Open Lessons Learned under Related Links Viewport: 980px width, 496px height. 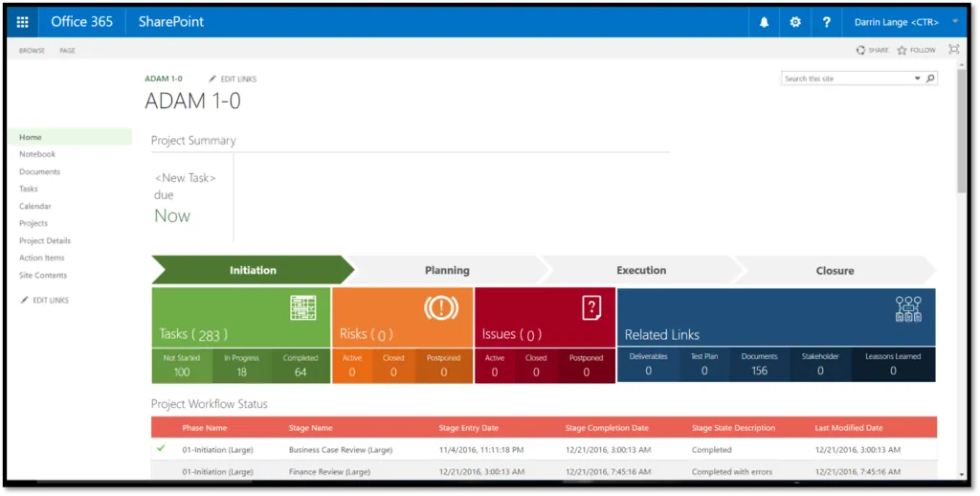pyautogui.click(x=893, y=364)
